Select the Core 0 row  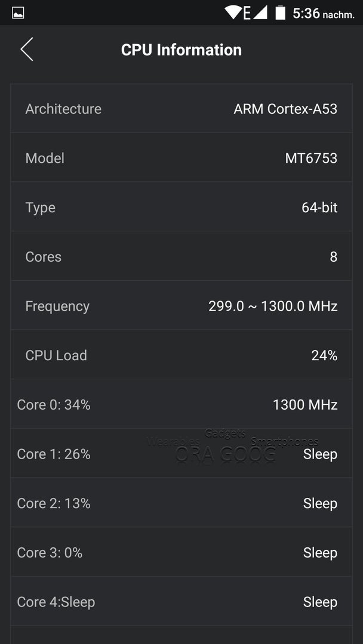(x=181, y=404)
